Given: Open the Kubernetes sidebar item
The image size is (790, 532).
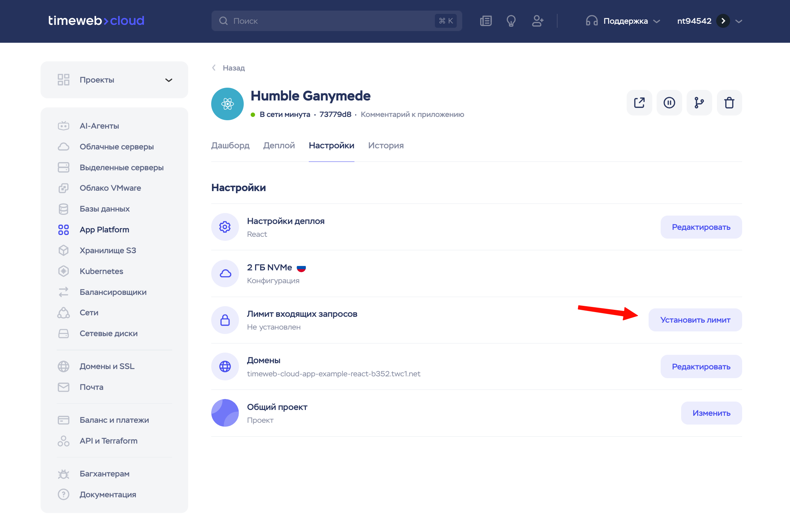Looking at the screenshot, I should 101,271.
